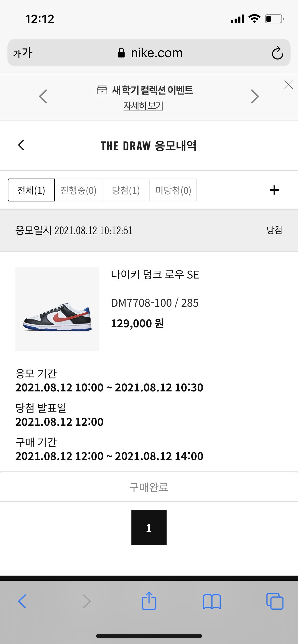Close the promotional banner with X
298x644 pixels.
(289, 85)
